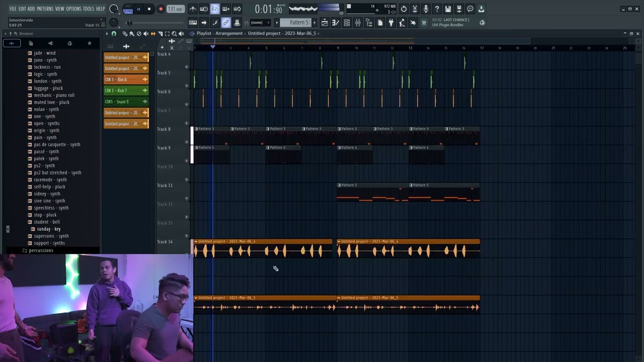This screenshot has height=362, width=644.
Task: Toggle mute switch for Track 8
Action: (x=187, y=142)
